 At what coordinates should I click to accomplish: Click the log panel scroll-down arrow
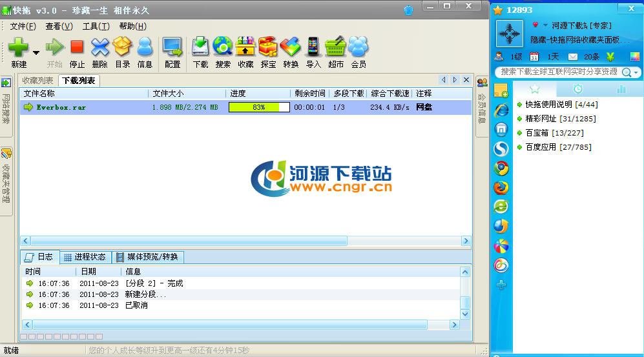pyautogui.click(x=465, y=314)
